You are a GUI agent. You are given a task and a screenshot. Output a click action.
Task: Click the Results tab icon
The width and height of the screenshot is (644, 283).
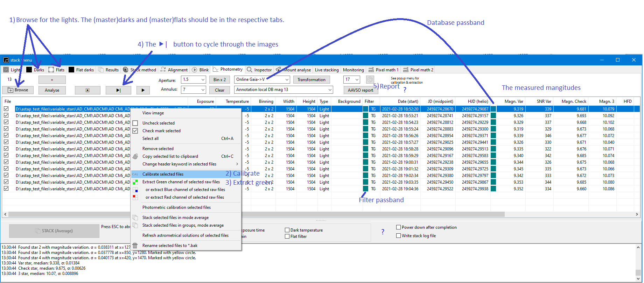click(x=101, y=70)
